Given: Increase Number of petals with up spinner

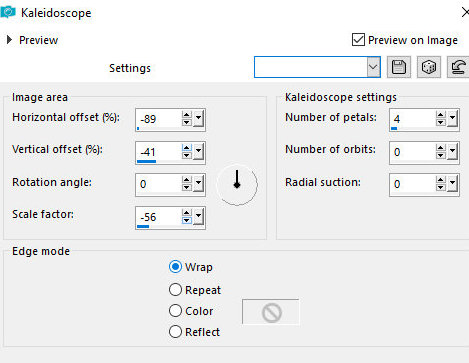Looking at the screenshot, I should pyautogui.click(x=441, y=115).
